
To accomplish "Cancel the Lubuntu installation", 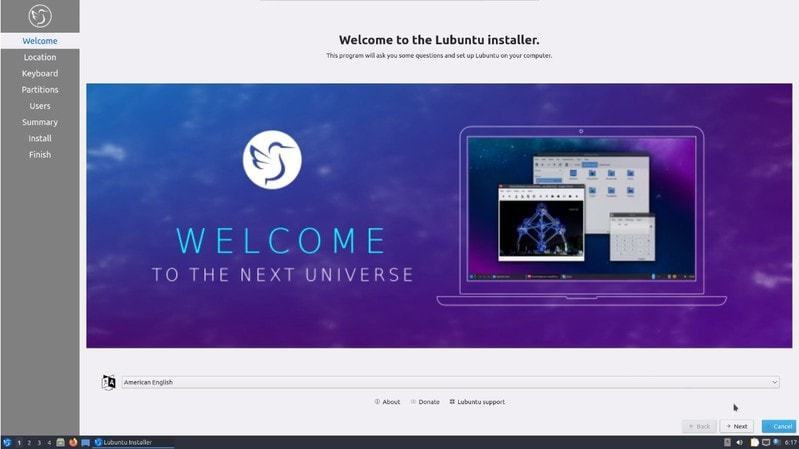I will [x=778, y=426].
